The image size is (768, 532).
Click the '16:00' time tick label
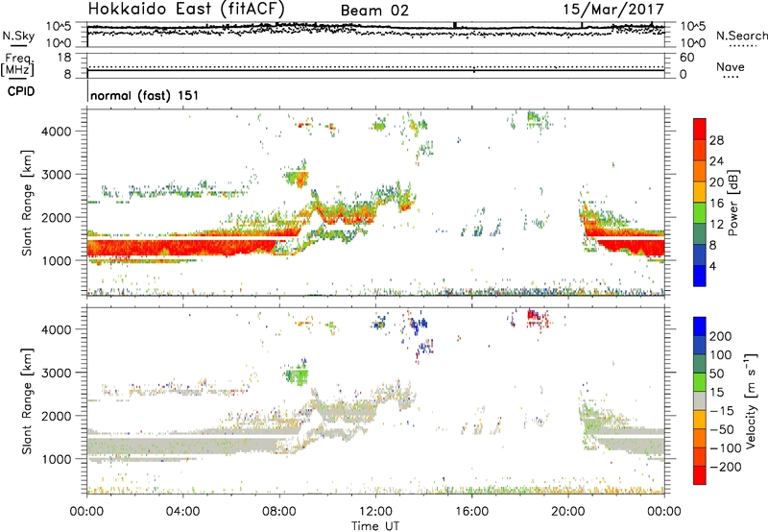(x=471, y=512)
